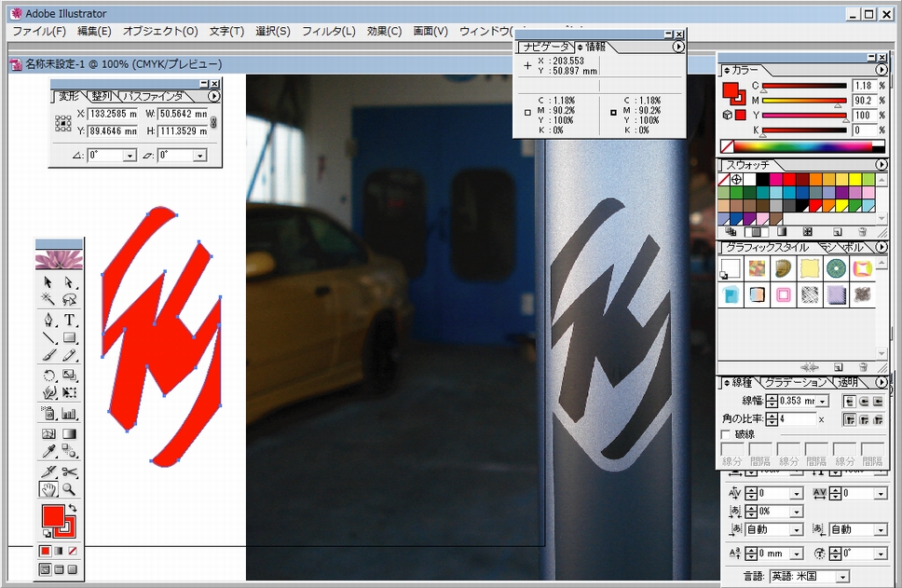Open the オブジェクト(O) menu
Screen dimensions: 902x588
click(x=160, y=31)
